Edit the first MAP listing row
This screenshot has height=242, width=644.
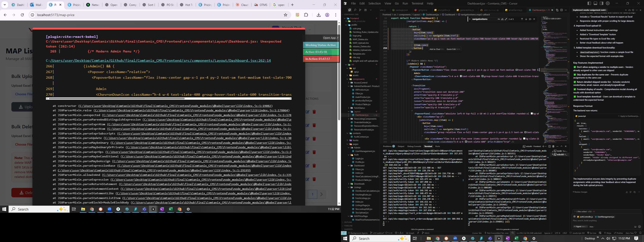308,112
